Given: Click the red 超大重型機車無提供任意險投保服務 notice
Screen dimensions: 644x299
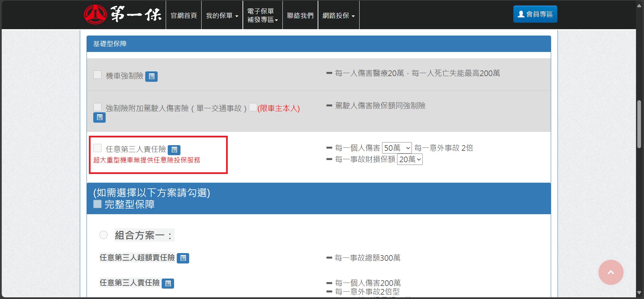Looking at the screenshot, I should [147, 160].
